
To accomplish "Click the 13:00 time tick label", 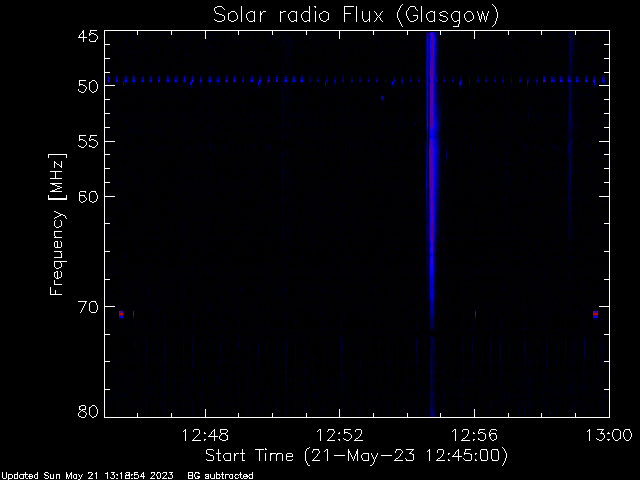I will 609,435.
